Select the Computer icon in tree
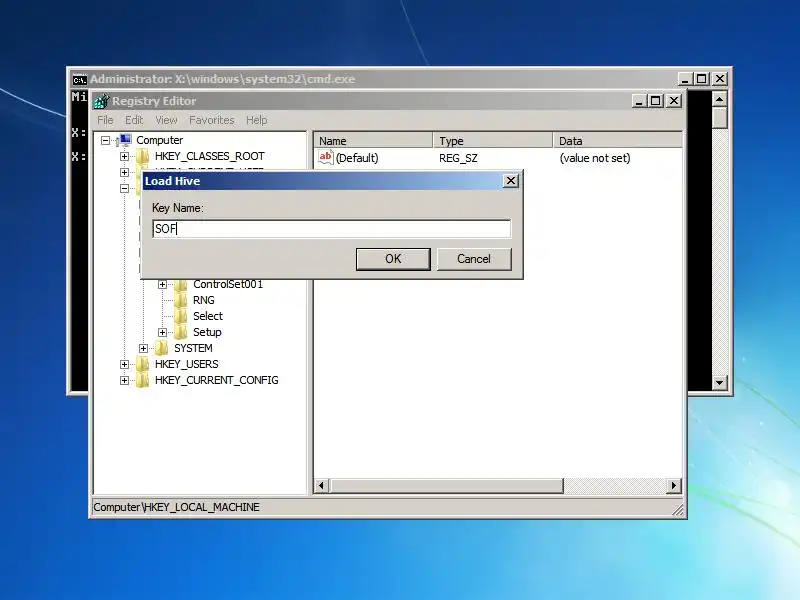Screen dimensions: 800x600 [x=124, y=140]
